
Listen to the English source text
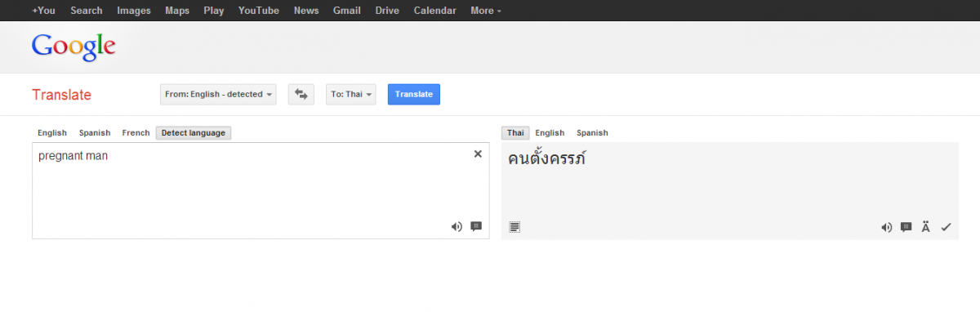tap(457, 226)
